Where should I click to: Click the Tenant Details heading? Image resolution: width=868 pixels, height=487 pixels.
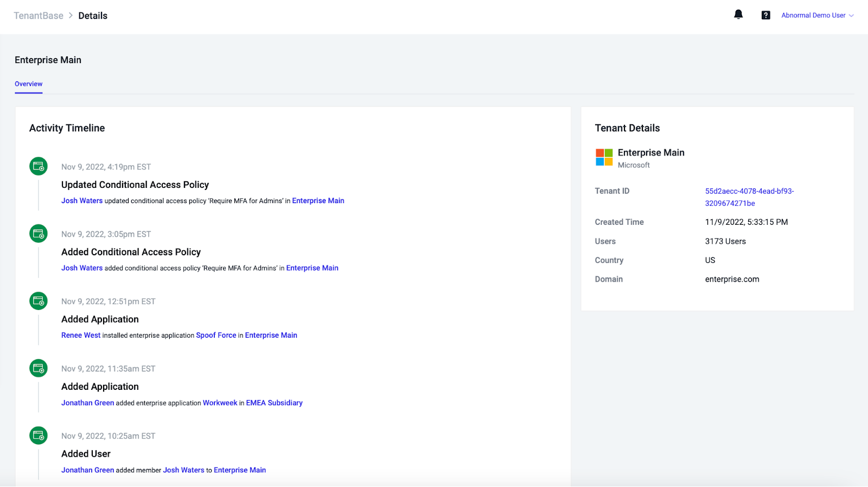(x=627, y=128)
